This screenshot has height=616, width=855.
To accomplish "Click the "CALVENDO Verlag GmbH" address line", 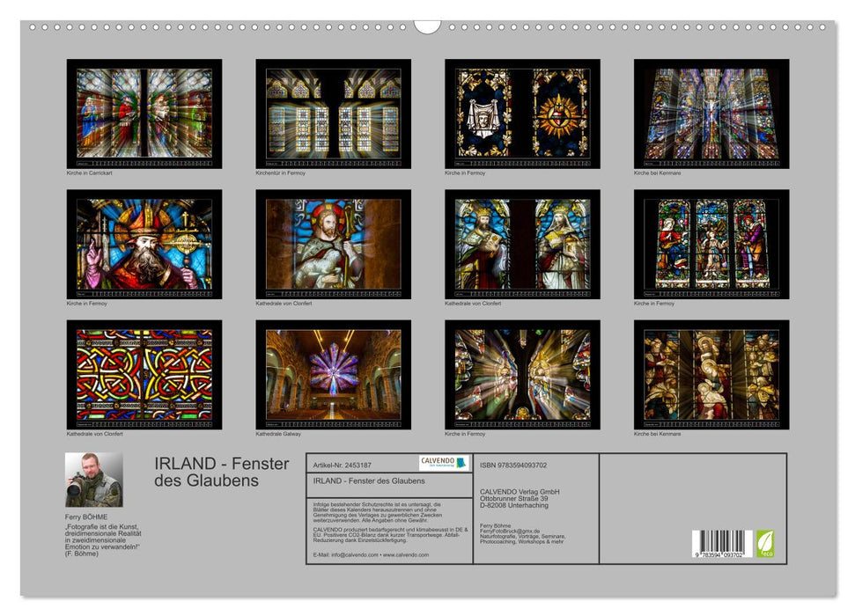I will pyautogui.click(x=520, y=492).
